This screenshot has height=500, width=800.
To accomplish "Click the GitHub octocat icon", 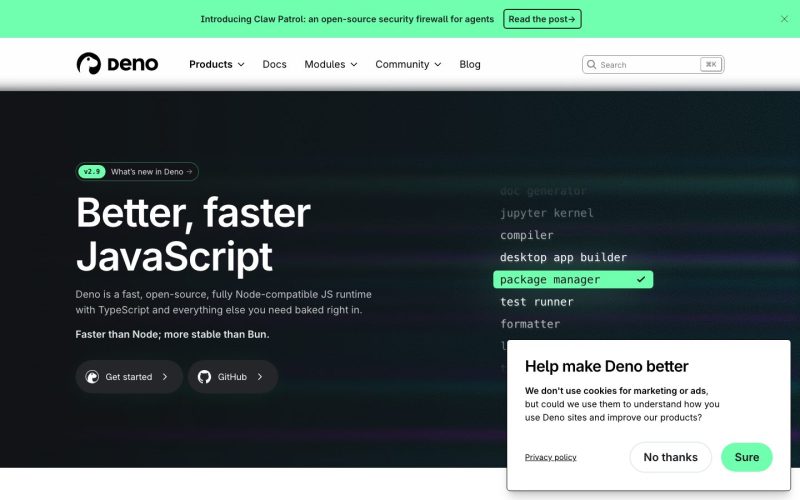I will click(204, 377).
